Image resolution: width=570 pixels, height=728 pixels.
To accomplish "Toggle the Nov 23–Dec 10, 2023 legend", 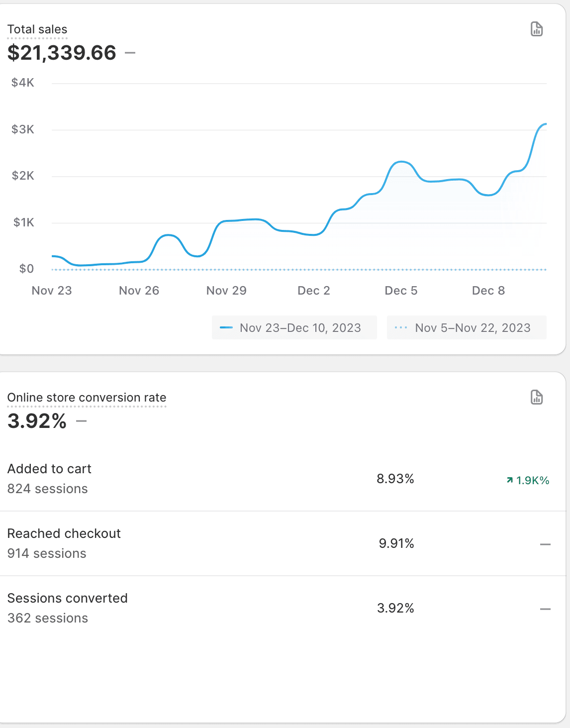I will [x=294, y=328].
